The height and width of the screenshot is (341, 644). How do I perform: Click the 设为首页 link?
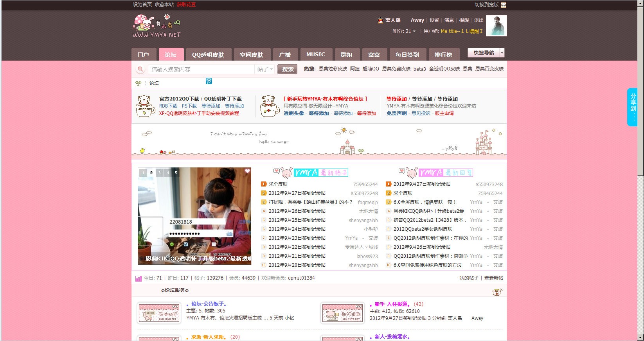142,5
